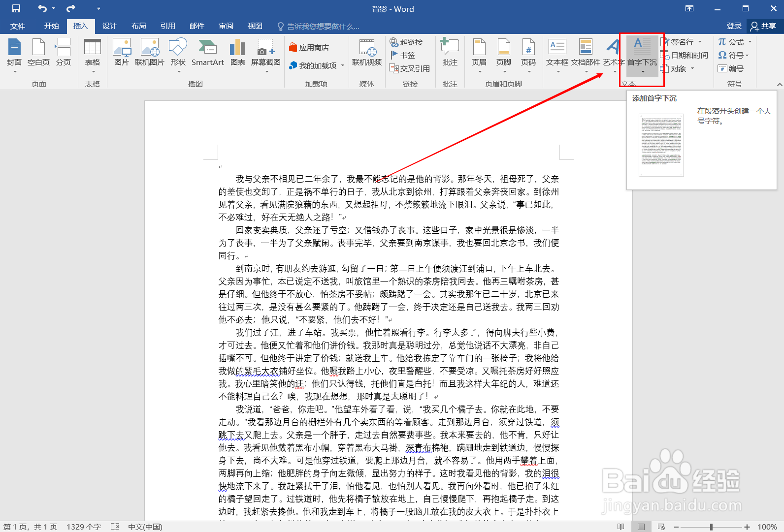Switch to the 引用 references tab

[x=167, y=26]
